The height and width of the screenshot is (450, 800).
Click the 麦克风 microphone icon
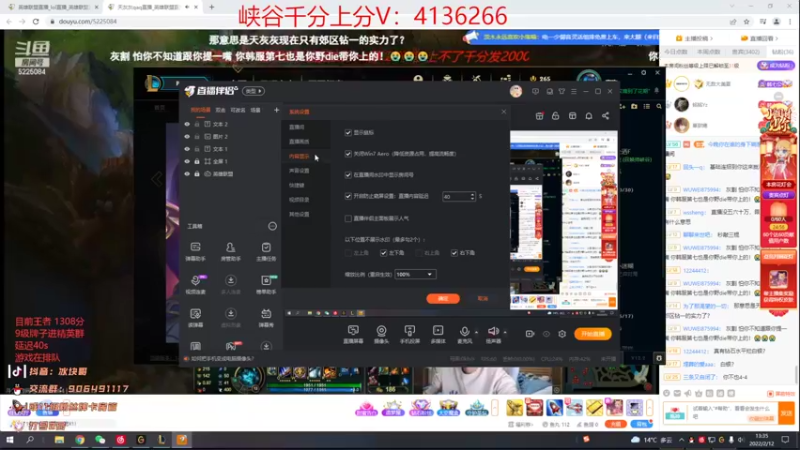[x=464, y=332]
